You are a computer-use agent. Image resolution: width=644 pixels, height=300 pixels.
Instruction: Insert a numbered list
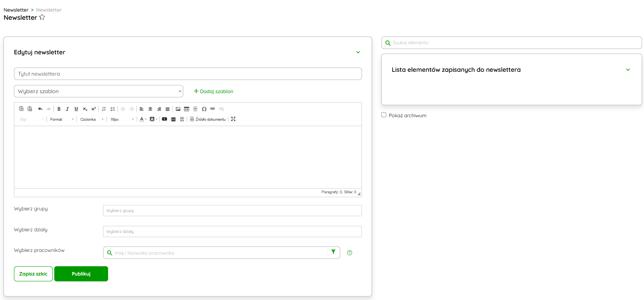(x=104, y=109)
